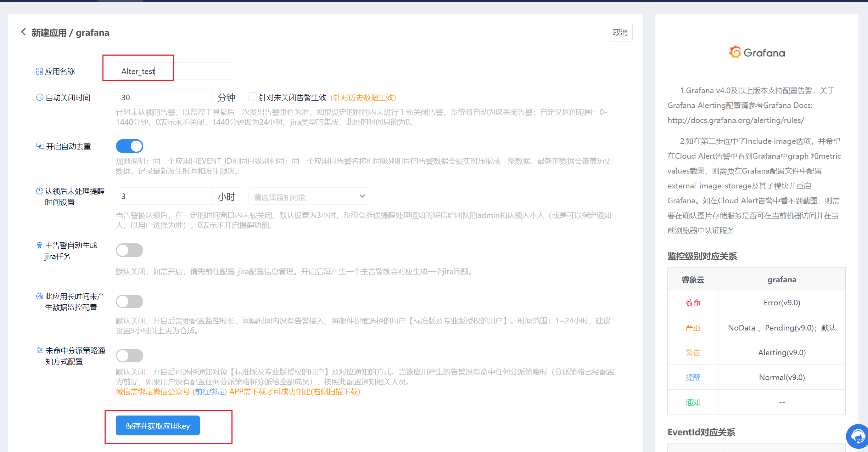Screen dimensions: 868x452
Task: Click the NoData、Pending(v9.0) cell
Action: (782, 328)
